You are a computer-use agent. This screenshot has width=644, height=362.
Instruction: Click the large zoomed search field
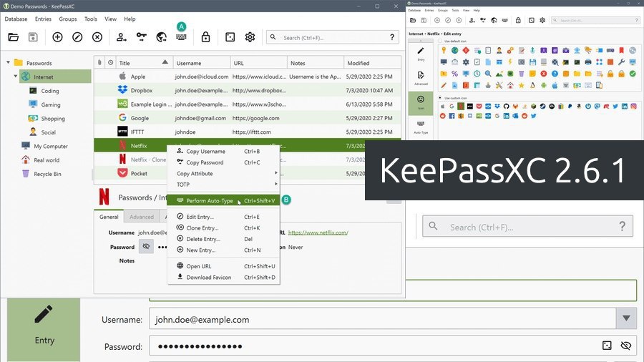(527, 226)
